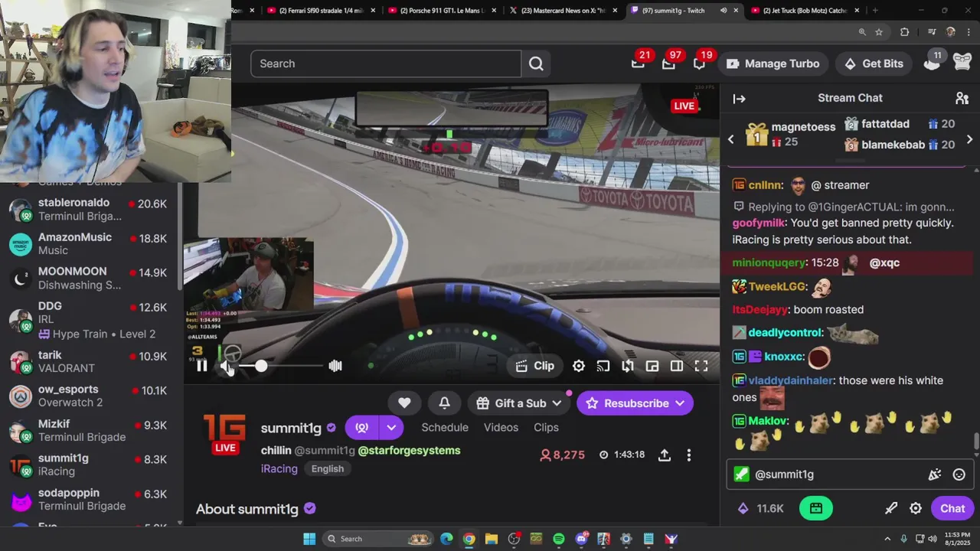Click the bits cheer sparkle icon in chat
Image resolution: width=980 pixels, height=551 pixels.
pos(935,474)
